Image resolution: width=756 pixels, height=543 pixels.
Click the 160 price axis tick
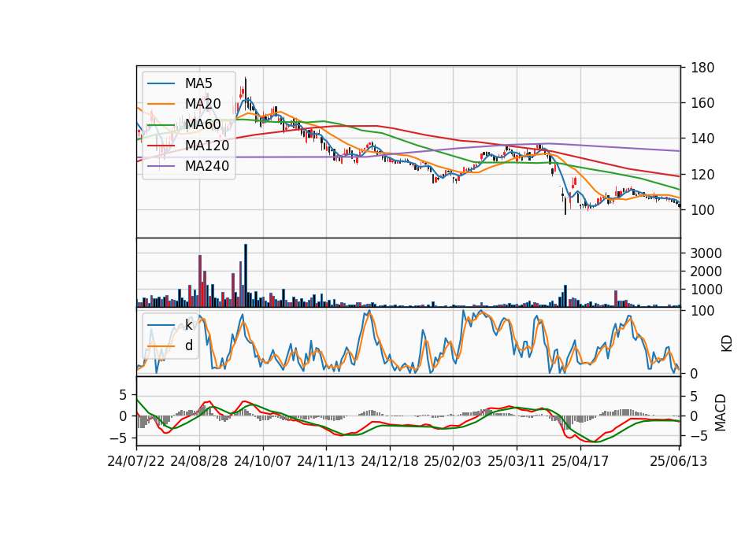[702, 103]
